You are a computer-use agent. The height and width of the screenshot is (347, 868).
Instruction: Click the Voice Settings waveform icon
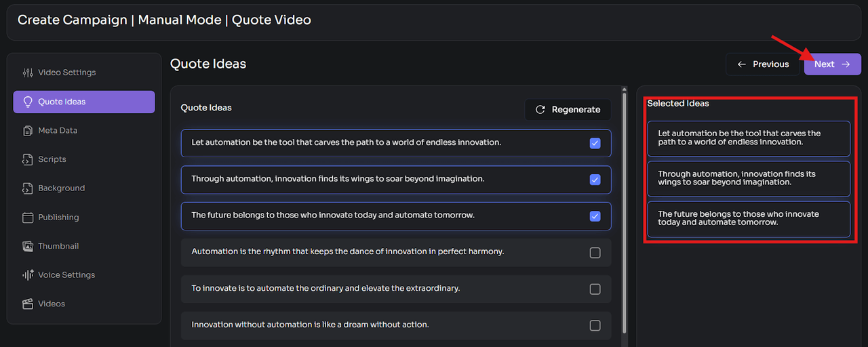tap(28, 275)
